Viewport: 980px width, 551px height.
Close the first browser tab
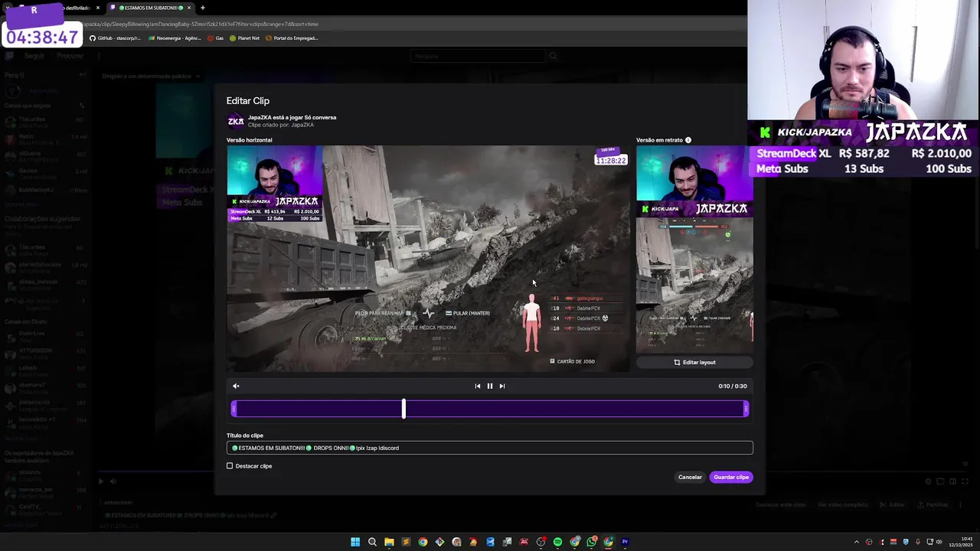[x=98, y=8]
